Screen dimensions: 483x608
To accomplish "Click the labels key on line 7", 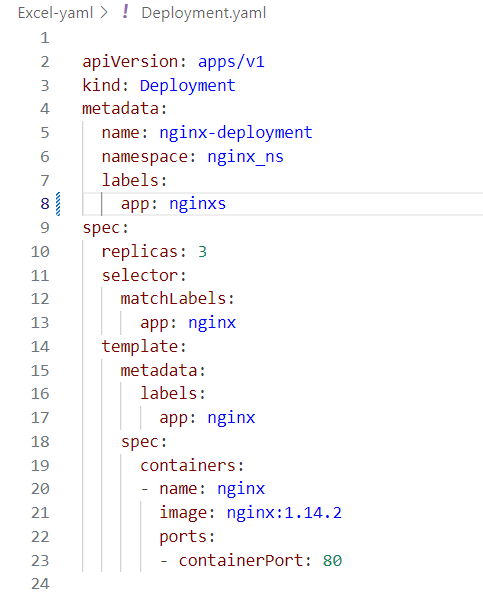I will point(129,180).
